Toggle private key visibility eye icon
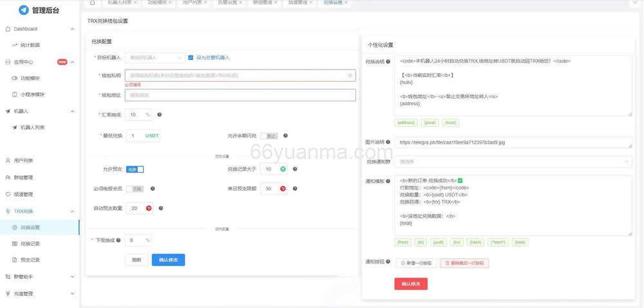The width and height of the screenshot is (644, 308). coord(350,75)
